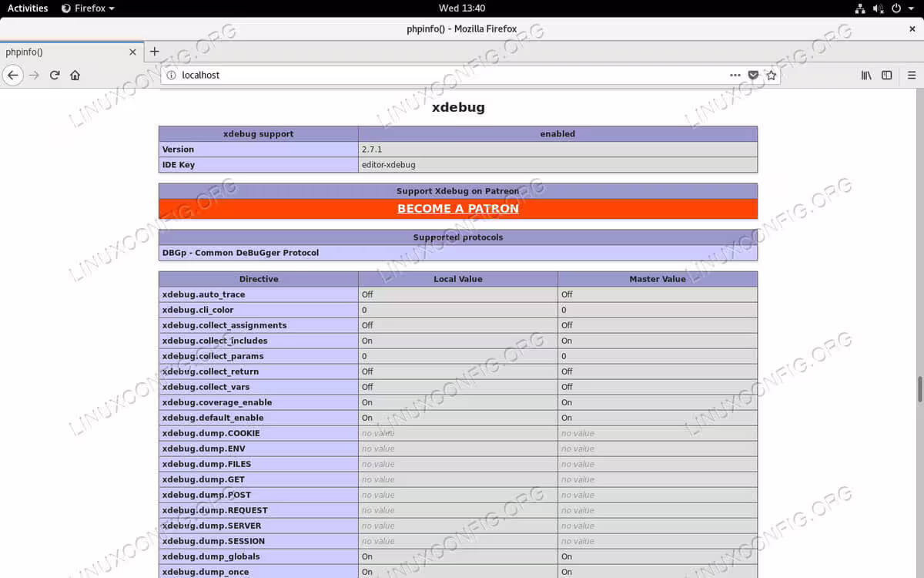
Task: Select the xdebug heading text
Action: (458, 107)
